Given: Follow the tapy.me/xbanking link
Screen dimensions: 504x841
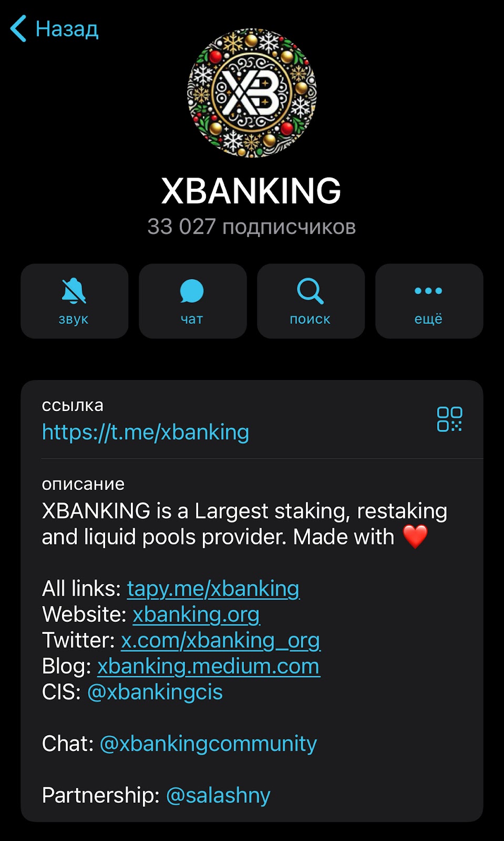Looking at the screenshot, I should pyautogui.click(x=213, y=589).
